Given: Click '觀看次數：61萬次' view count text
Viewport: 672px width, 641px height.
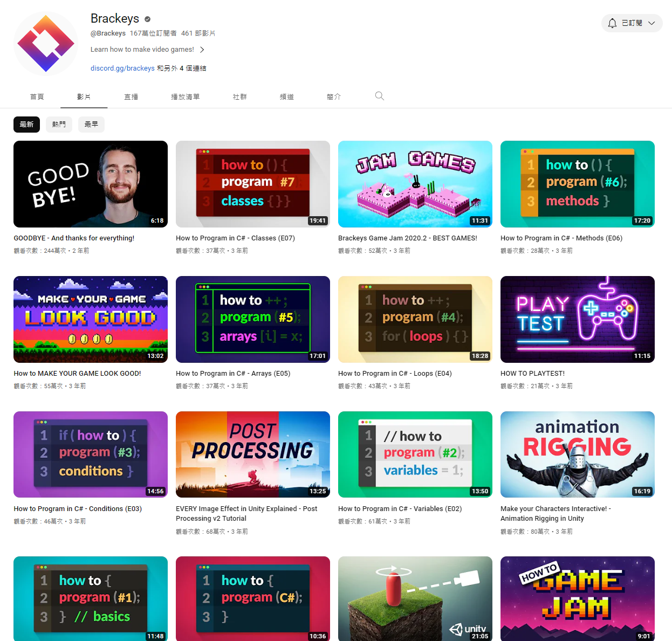Looking at the screenshot, I should click(362, 521).
